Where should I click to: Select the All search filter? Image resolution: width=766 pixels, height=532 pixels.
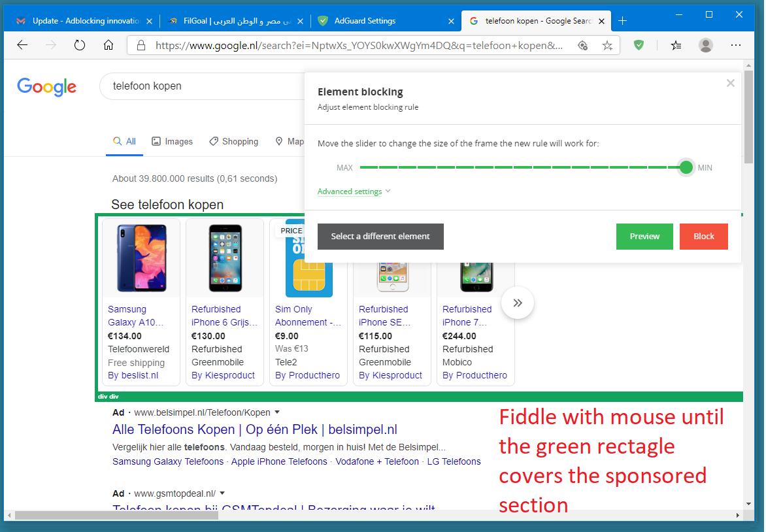[125, 142]
